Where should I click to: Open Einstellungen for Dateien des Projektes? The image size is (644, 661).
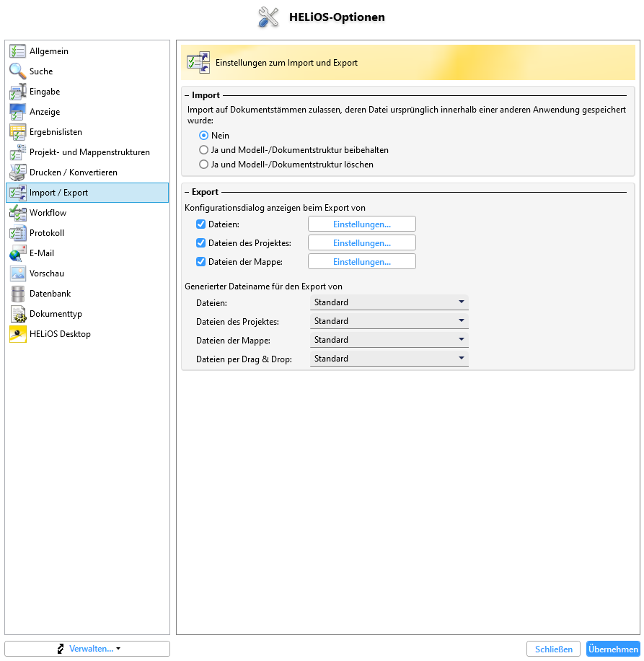[362, 242]
